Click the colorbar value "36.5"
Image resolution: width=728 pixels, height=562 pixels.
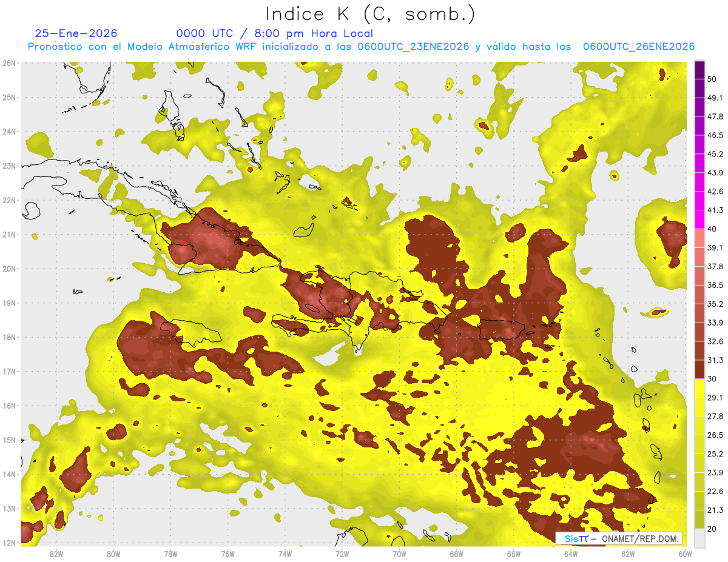[x=715, y=285]
